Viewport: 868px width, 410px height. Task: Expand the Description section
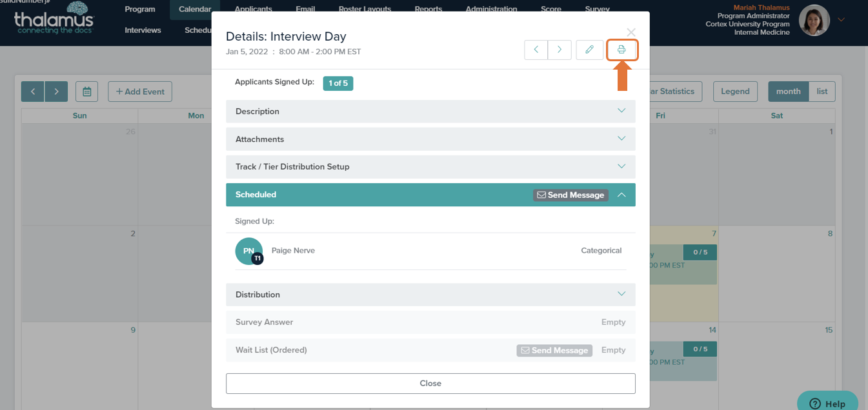coord(430,112)
